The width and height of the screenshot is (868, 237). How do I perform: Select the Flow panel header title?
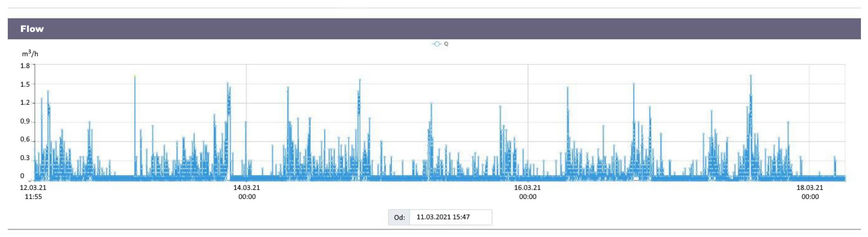click(x=32, y=29)
